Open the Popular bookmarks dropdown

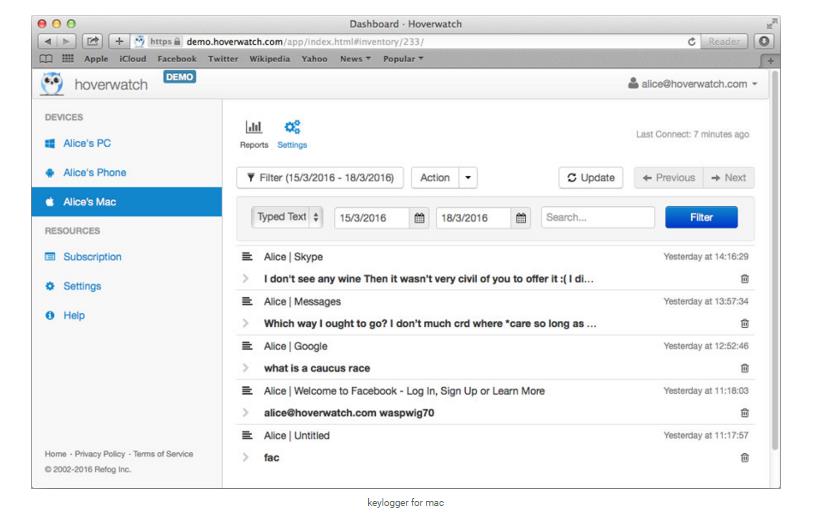(403, 58)
